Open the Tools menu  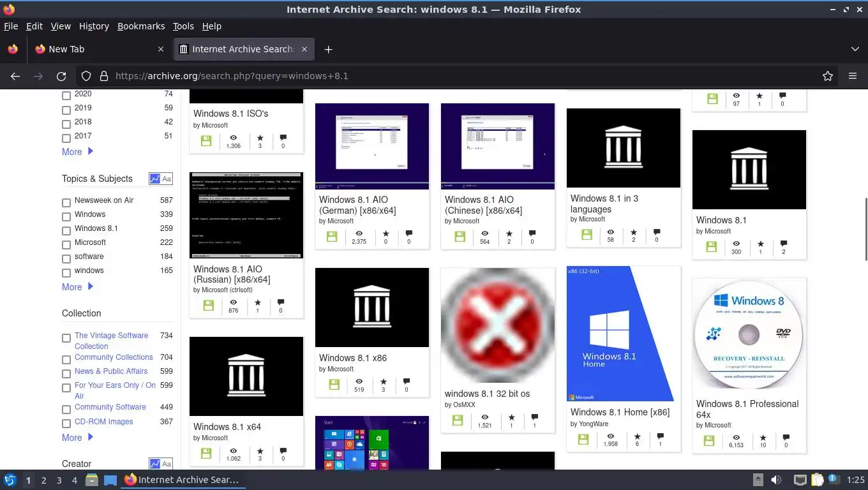click(x=183, y=26)
